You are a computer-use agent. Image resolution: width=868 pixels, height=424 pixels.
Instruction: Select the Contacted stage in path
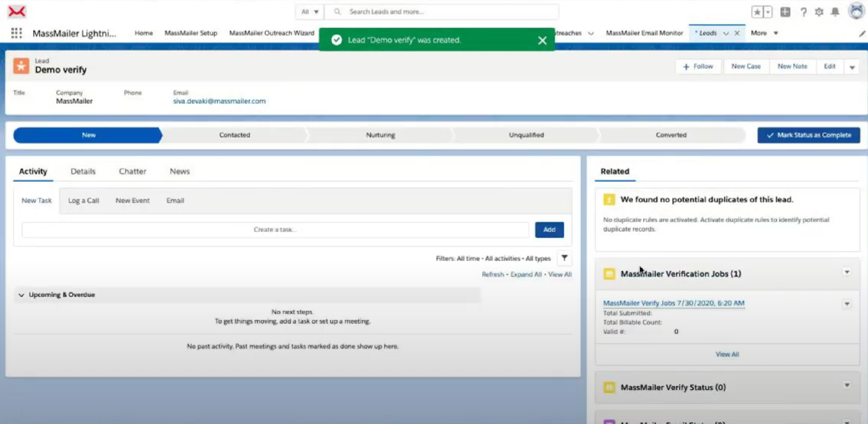pyautogui.click(x=235, y=135)
